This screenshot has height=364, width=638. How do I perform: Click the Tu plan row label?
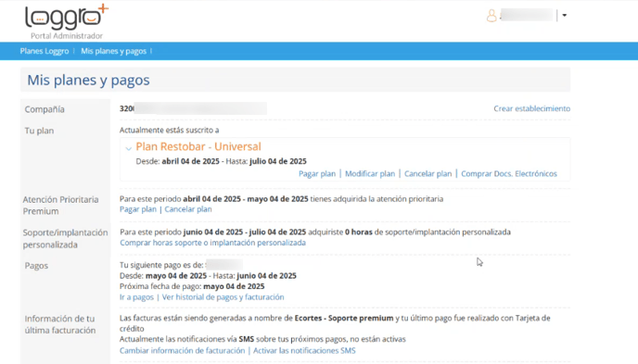point(39,131)
